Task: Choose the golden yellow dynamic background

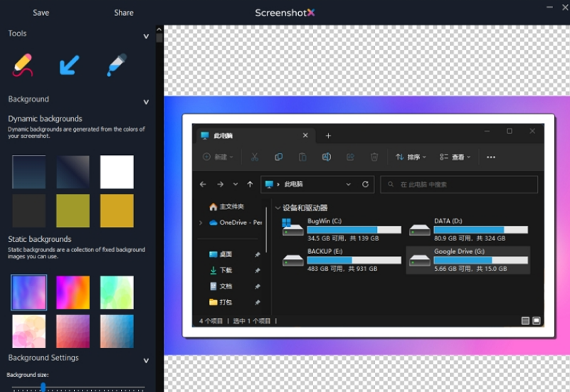Action: pyautogui.click(x=117, y=211)
